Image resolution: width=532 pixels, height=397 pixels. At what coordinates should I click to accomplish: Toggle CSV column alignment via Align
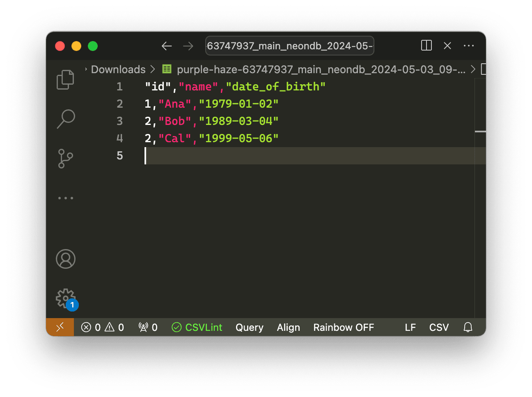pos(288,327)
